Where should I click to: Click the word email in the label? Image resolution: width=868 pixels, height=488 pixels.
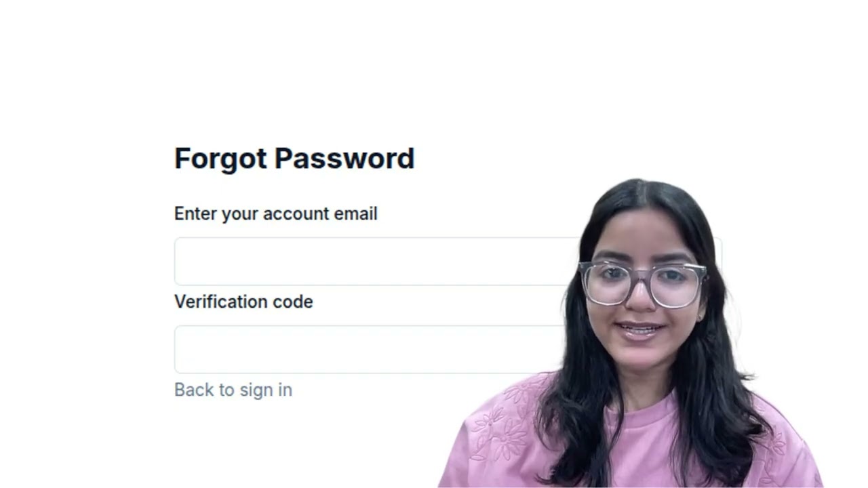click(x=355, y=213)
